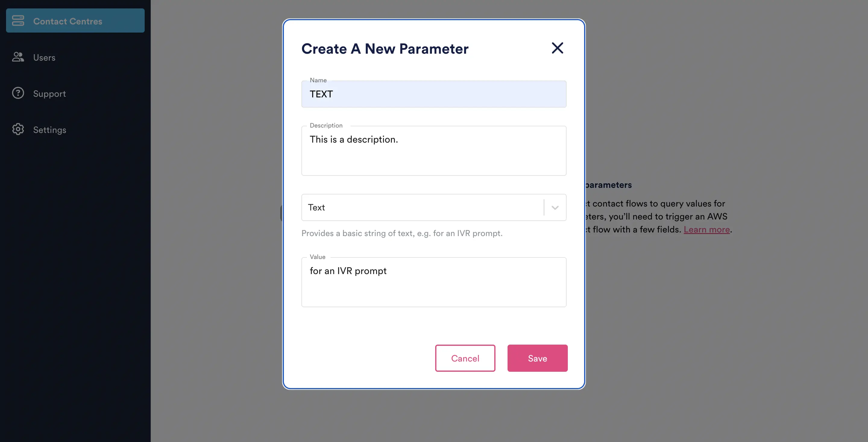
Task: Click the Contact Centres icon
Action: [x=17, y=20]
